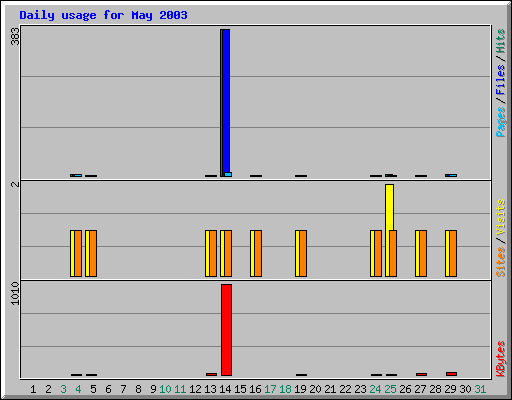Click the chart title 'Daily usage for May 2003'
This screenshot has width=512, height=400.
point(103,15)
